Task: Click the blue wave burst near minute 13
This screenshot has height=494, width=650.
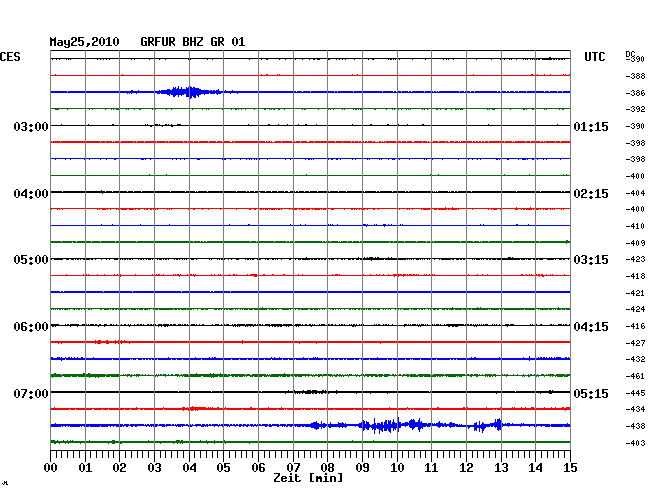Action: point(488,425)
